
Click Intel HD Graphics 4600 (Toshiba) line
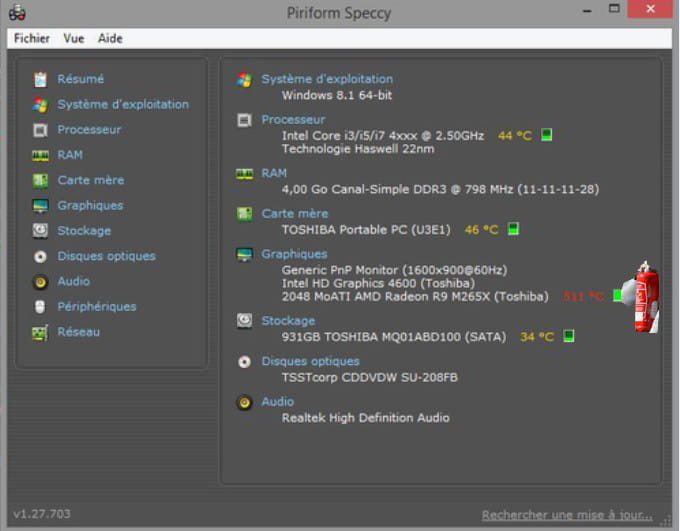(378, 283)
